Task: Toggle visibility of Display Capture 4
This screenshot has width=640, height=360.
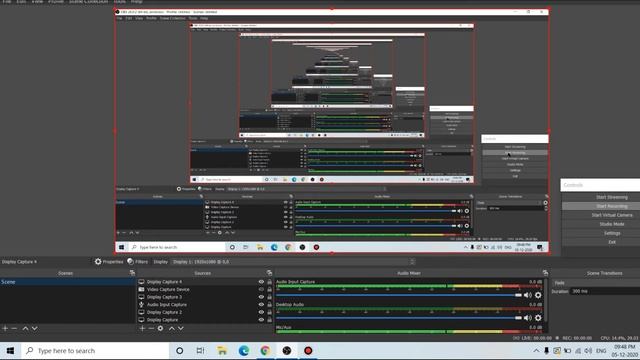Action: coord(261,282)
